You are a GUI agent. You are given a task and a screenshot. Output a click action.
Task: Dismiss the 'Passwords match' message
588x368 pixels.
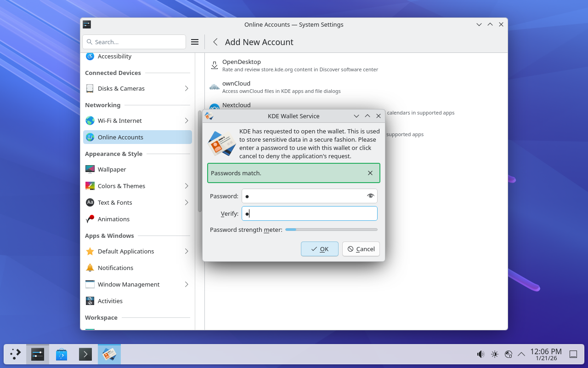pyautogui.click(x=370, y=173)
